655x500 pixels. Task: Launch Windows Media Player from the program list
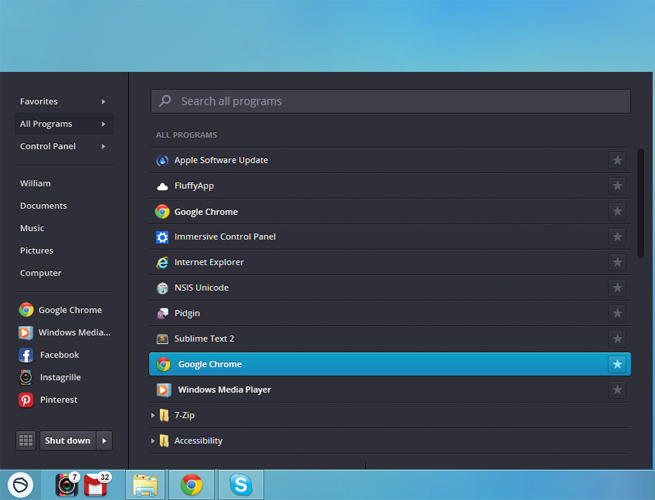(x=390, y=390)
